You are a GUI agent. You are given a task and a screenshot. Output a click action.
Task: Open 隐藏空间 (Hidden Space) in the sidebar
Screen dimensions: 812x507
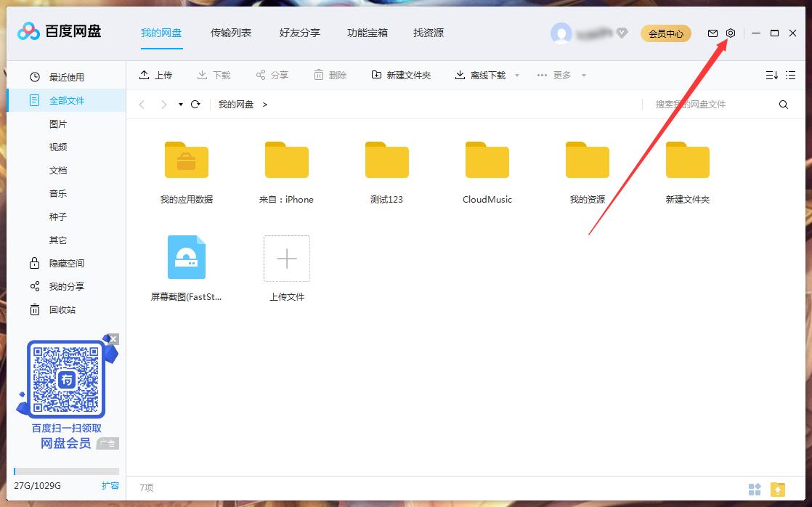62,263
